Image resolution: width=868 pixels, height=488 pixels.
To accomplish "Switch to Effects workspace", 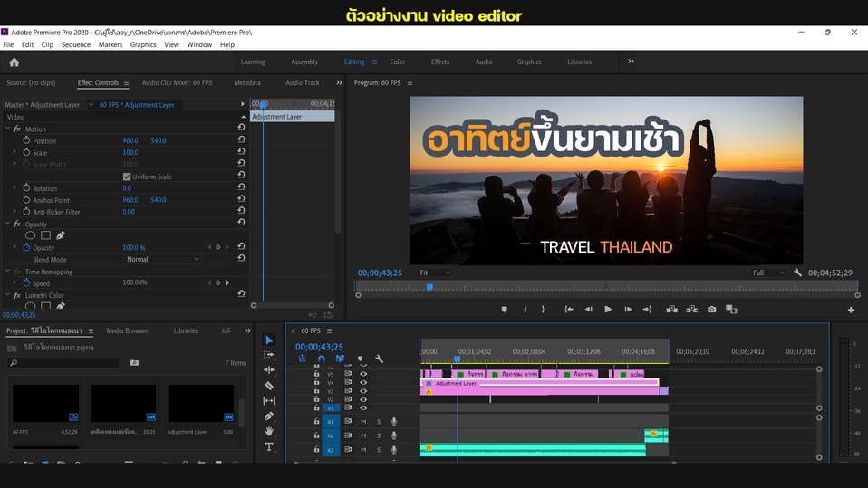I will (440, 62).
